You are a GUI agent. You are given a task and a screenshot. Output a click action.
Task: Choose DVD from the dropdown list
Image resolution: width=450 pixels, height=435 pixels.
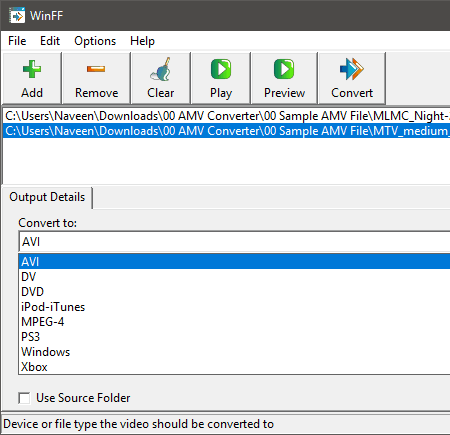pos(234,292)
